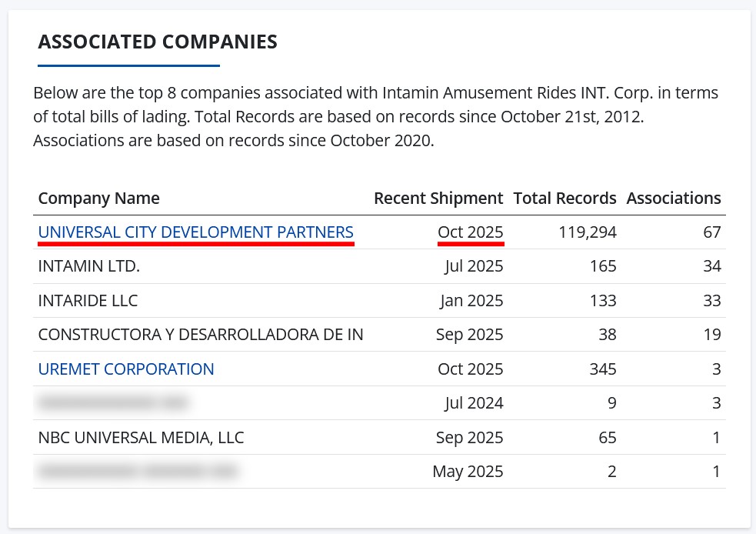
Task: Open the UREMET CORPORATION company link
Action: coord(126,369)
